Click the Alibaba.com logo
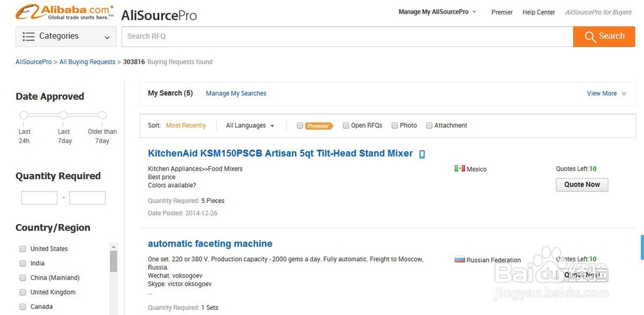This screenshot has height=315, width=644. [x=64, y=12]
